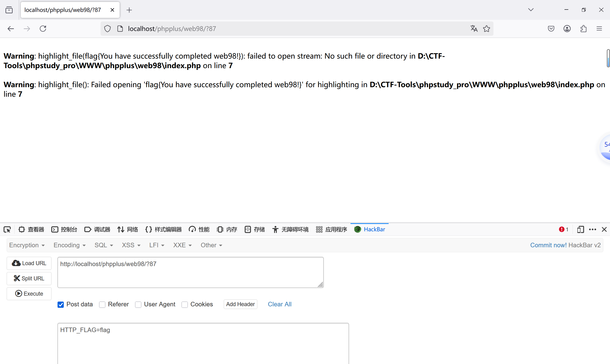Click the Clear All link
Image resolution: width=610 pixels, height=364 pixels.
click(x=279, y=304)
